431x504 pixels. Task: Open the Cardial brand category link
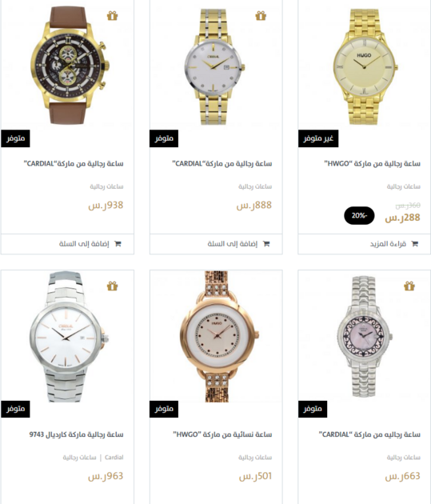114,458
